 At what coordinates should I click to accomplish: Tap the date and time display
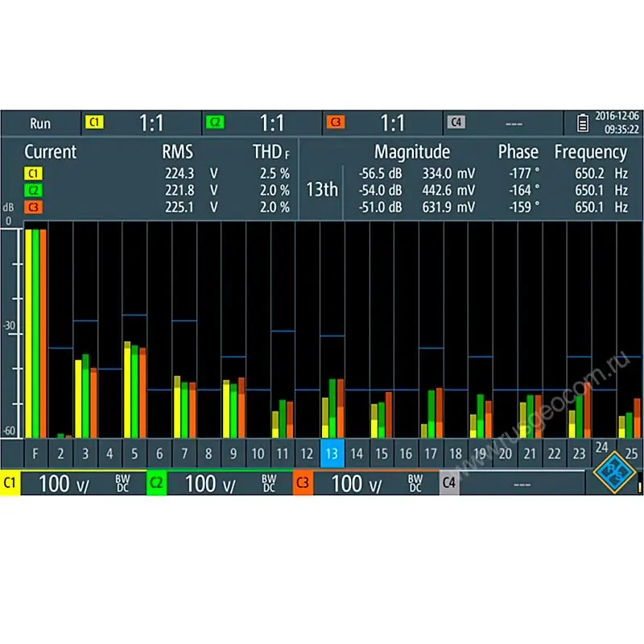pyautogui.click(x=617, y=123)
